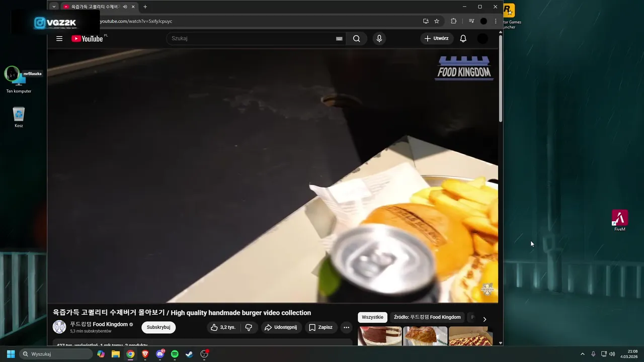Click the address bar URL
The height and width of the screenshot is (362, 644).
136,21
